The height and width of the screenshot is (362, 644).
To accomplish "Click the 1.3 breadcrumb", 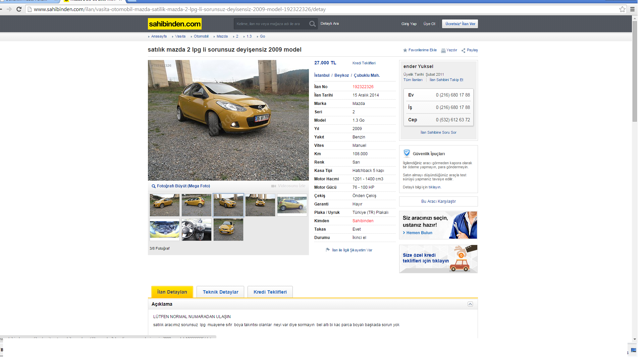I will 249,36.
